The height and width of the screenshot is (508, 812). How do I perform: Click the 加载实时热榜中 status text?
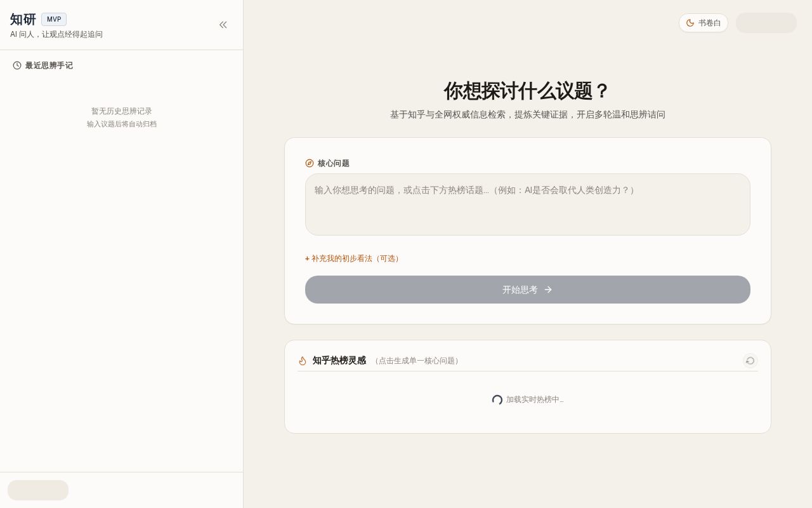(535, 399)
